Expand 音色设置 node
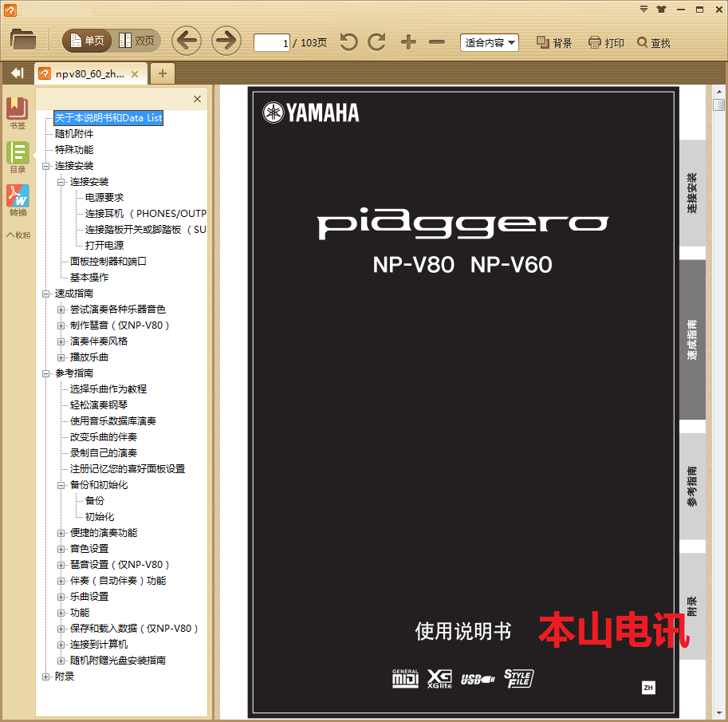Screen dimensions: 728x722 (x=61, y=549)
